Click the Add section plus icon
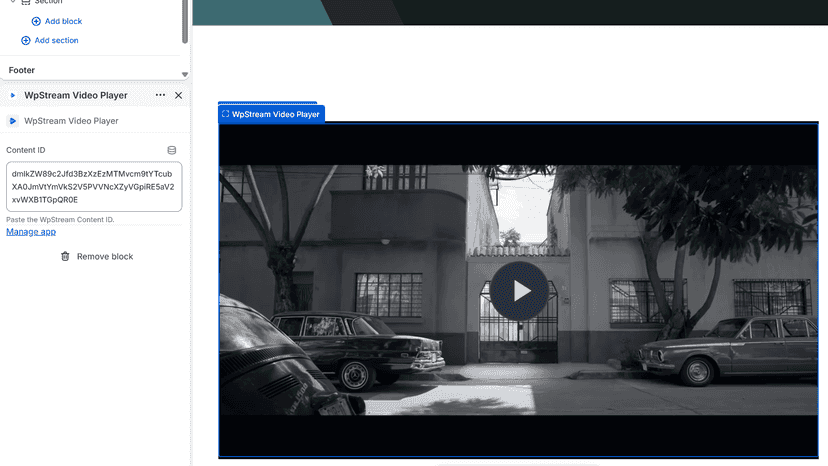 click(25, 40)
